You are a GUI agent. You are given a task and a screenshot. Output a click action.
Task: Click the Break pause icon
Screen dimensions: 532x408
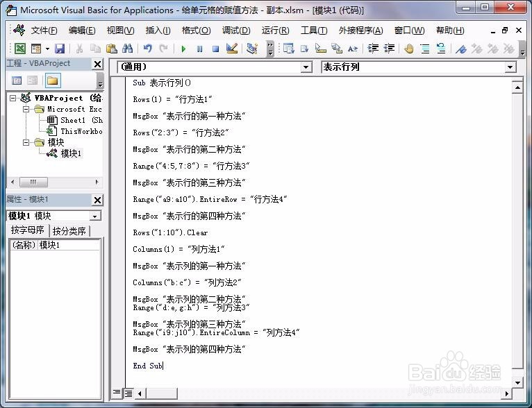coord(199,49)
